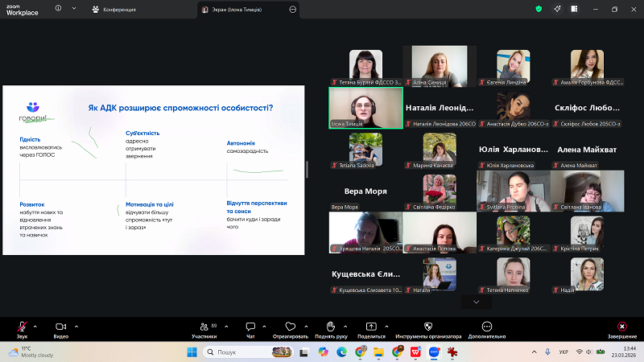Show next page of participant videos
644x362 pixels.
(477, 302)
